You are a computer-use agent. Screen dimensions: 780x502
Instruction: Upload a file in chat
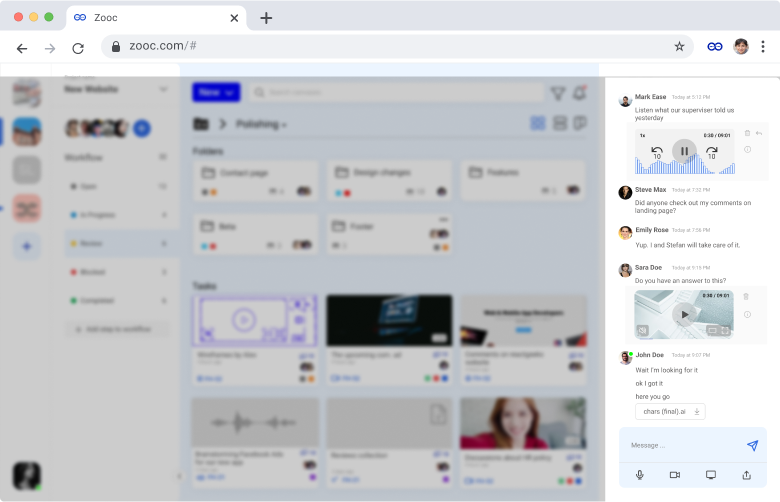click(747, 475)
